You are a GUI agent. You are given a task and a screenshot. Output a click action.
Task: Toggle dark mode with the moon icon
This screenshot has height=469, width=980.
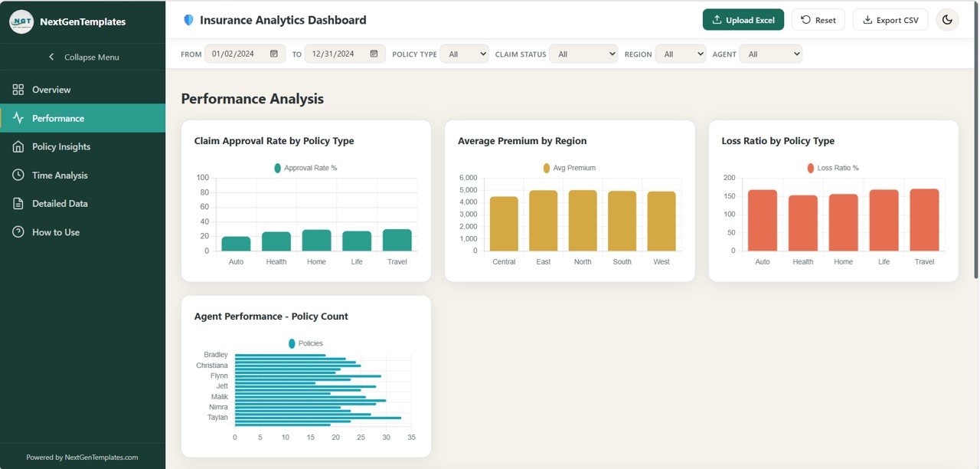(x=947, y=19)
